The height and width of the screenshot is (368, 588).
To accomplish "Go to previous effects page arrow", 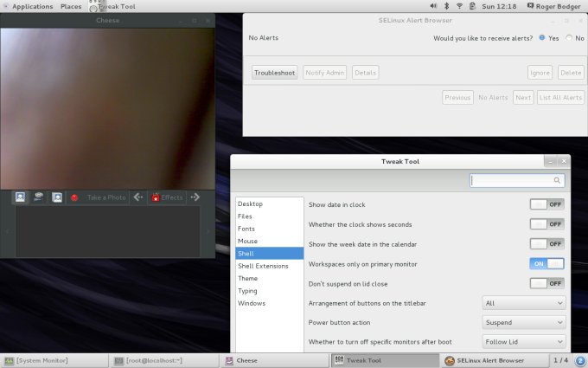I will (x=138, y=197).
